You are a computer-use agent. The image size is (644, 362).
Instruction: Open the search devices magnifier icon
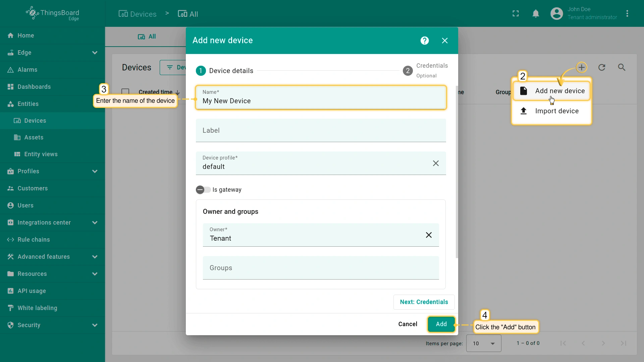(x=622, y=67)
